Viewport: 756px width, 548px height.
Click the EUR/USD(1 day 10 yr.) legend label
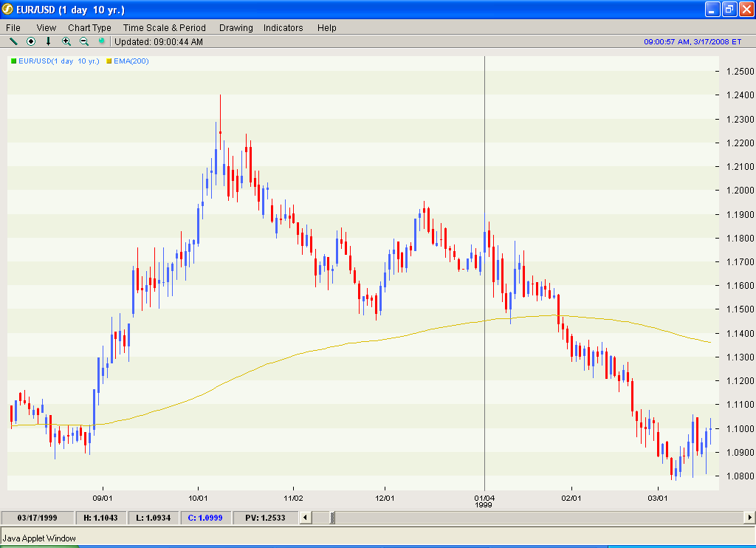tap(59, 61)
